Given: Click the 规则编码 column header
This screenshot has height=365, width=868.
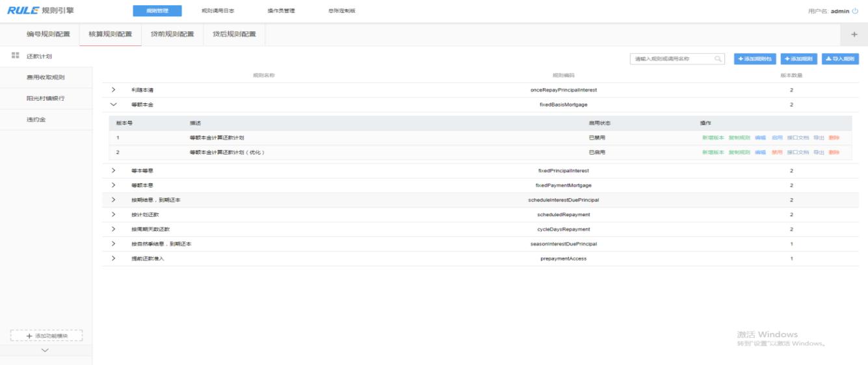Looking at the screenshot, I should click(563, 75).
